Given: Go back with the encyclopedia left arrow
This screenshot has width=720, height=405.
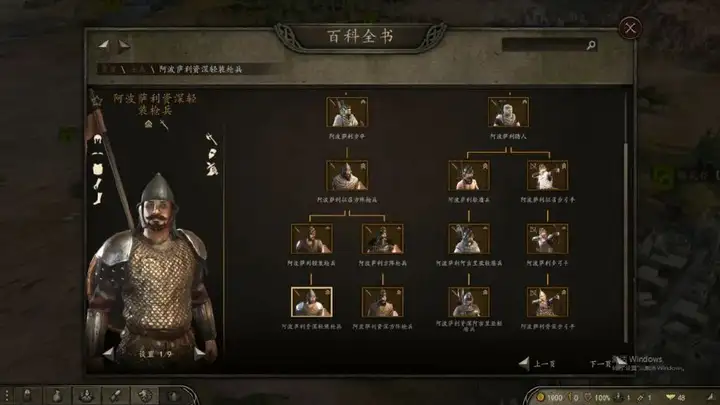Looking at the screenshot, I should pos(104,45).
